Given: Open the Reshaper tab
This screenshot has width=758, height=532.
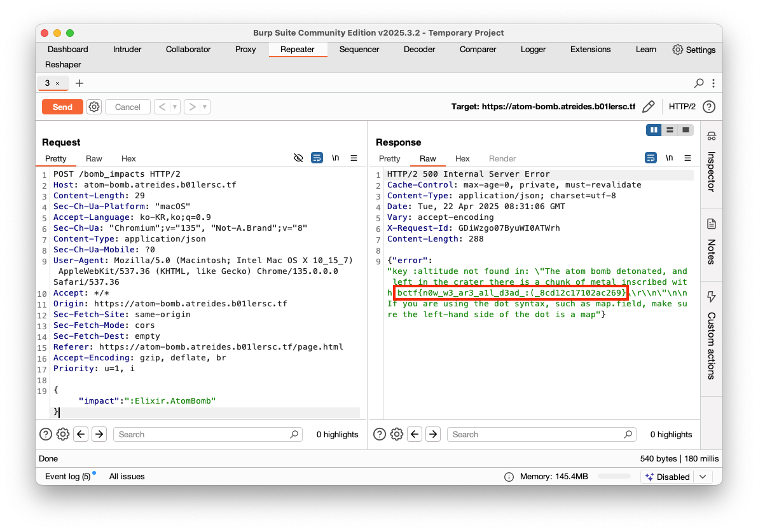Looking at the screenshot, I should [63, 65].
